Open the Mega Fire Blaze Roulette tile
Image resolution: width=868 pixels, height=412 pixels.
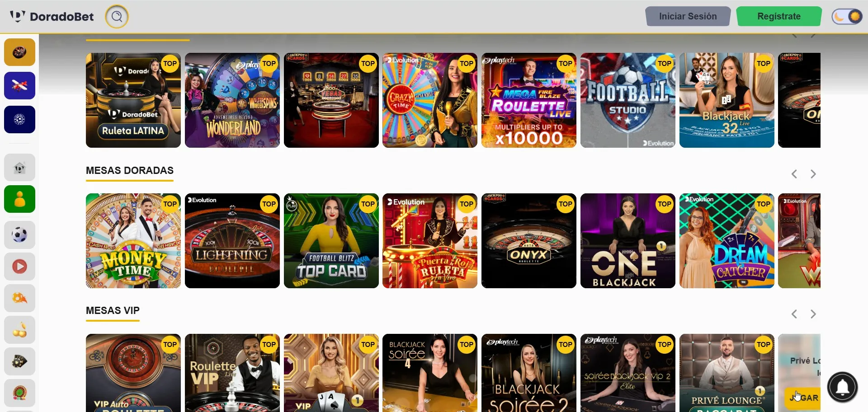(529, 100)
